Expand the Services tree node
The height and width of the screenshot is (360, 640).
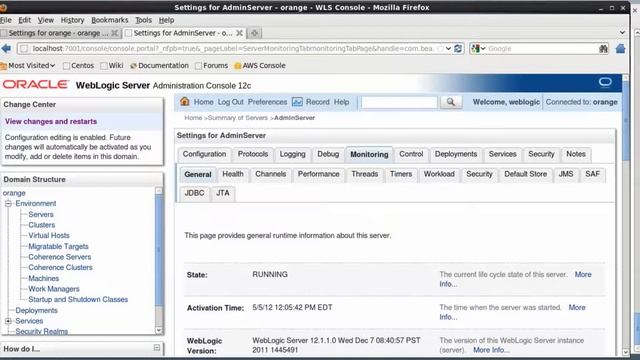(x=8, y=321)
